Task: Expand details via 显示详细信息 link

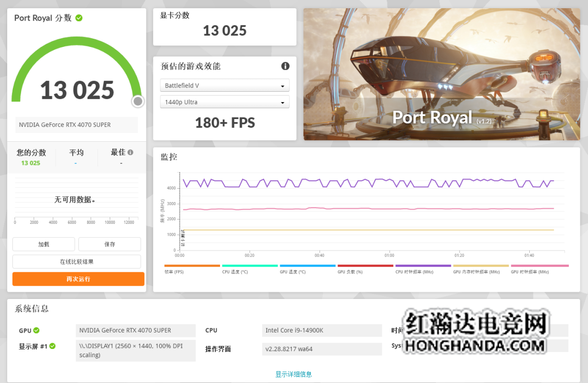Action: tap(293, 374)
